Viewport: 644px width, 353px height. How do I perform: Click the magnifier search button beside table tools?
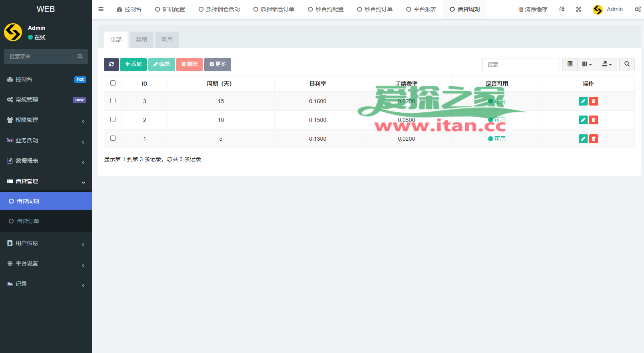coord(627,64)
